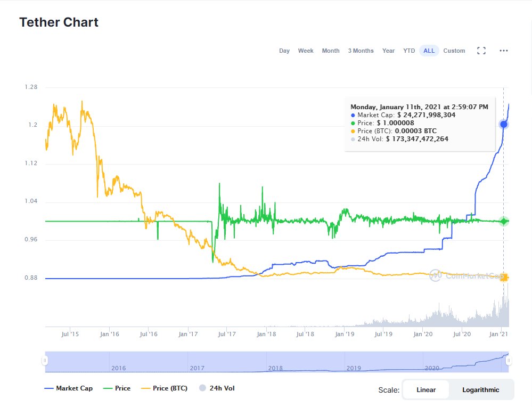Image resolution: width=532 pixels, height=407 pixels.
Task: Click the 1.04 y-axis label
Action: pos(31,201)
